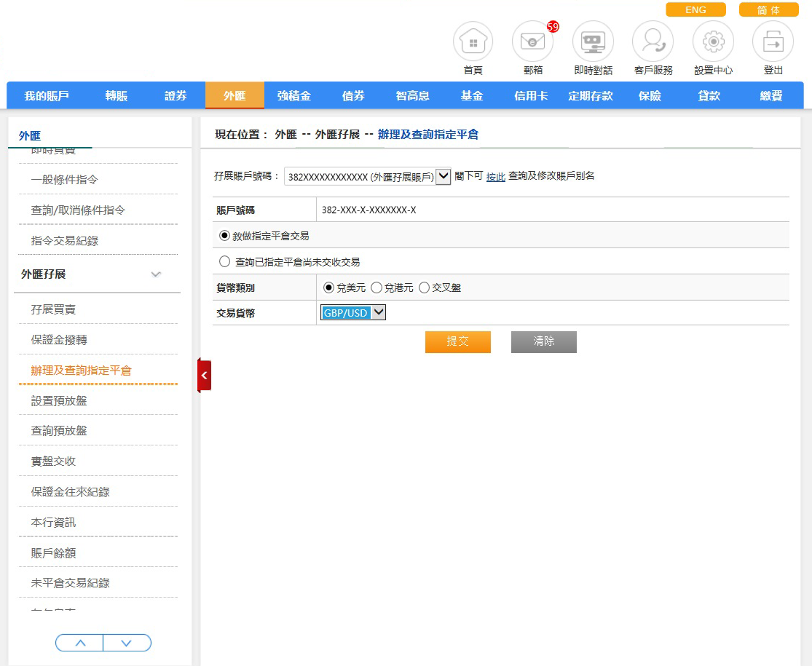The image size is (812, 666).
Task: Collapse the 外匯孖展 sidebar section
Action: coord(156,274)
